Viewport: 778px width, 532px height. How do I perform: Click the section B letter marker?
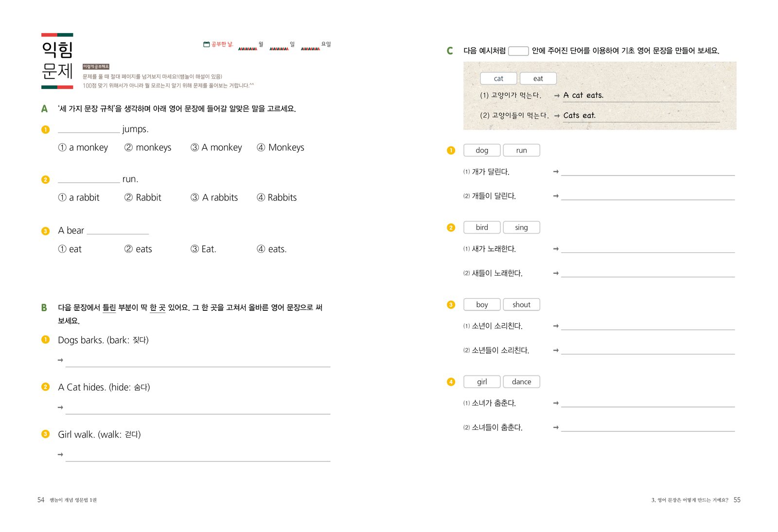pos(44,307)
